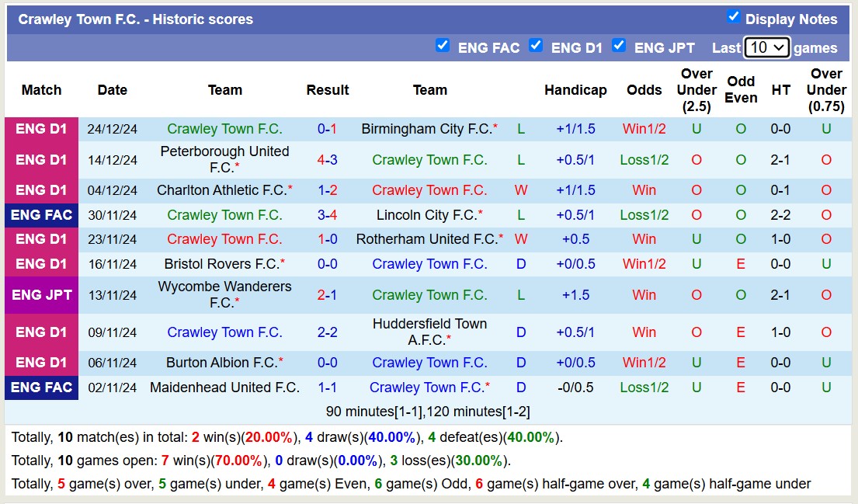Open the Bristol Rovers F.C. team link
The image size is (858, 504).
pos(224,263)
